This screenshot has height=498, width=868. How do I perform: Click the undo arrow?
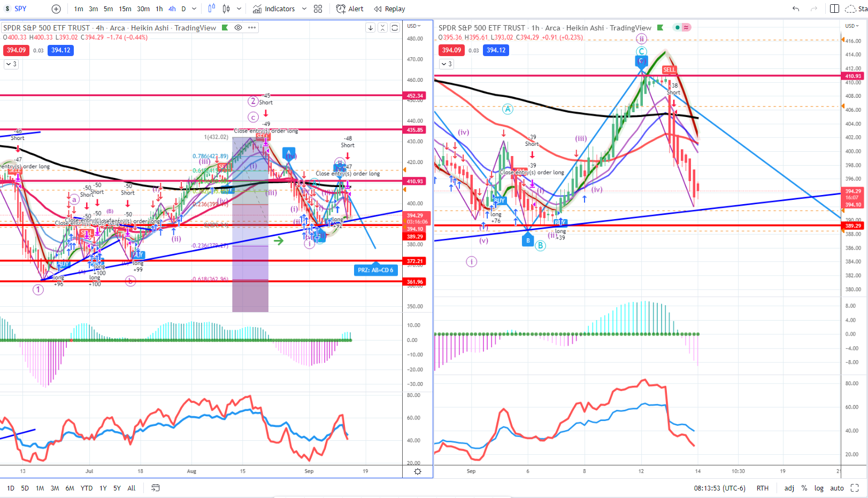[x=796, y=9]
